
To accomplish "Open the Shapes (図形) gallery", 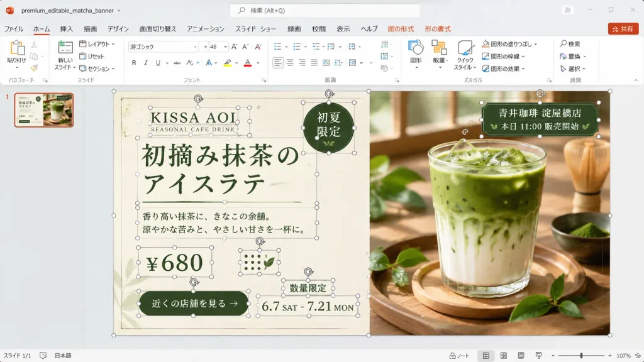I will coord(416,53).
